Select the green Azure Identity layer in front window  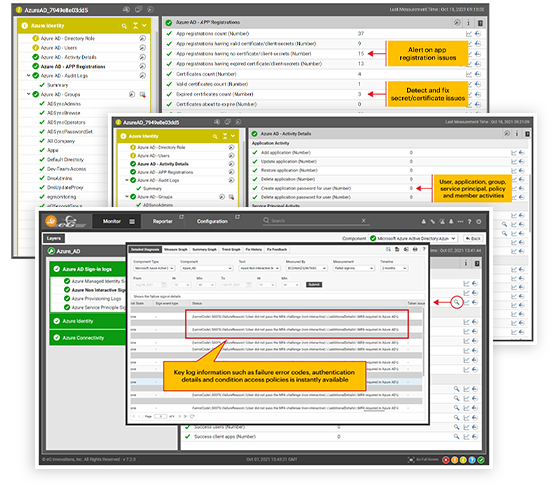(x=88, y=321)
